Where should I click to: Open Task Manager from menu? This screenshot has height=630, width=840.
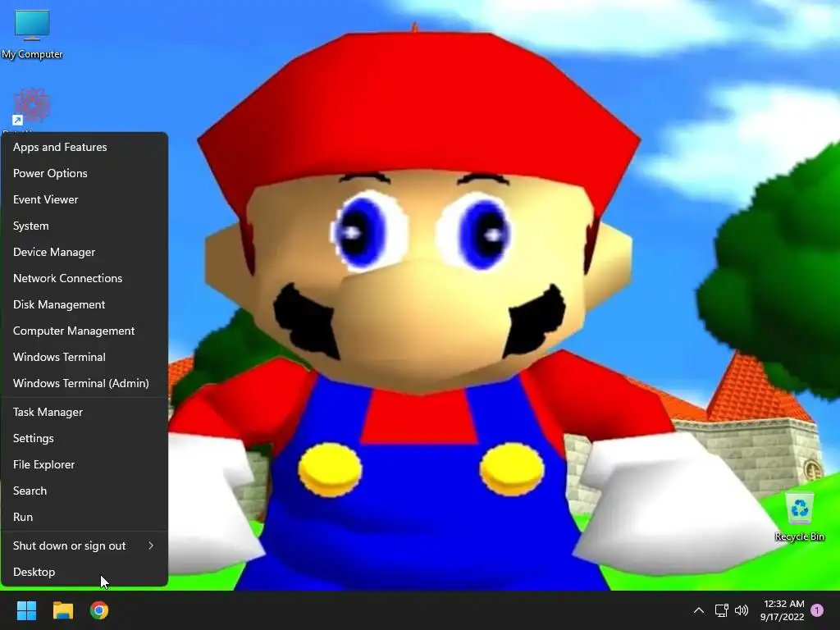click(84, 412)
